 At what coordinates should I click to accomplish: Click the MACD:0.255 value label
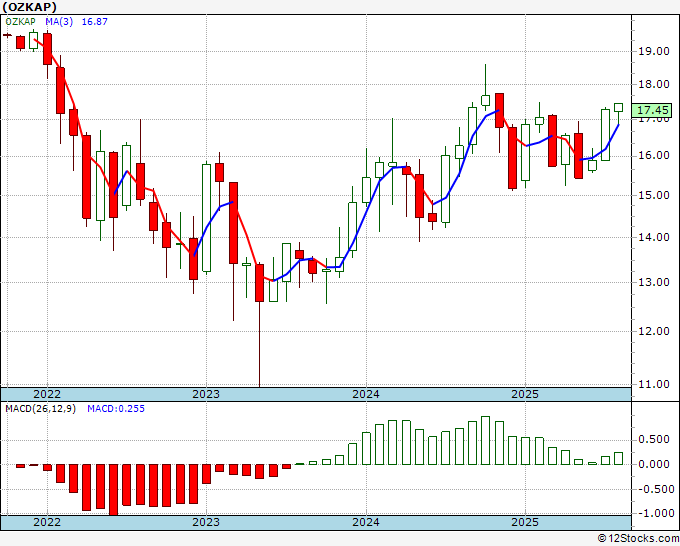pyautogui.click(x=116, y=409)
